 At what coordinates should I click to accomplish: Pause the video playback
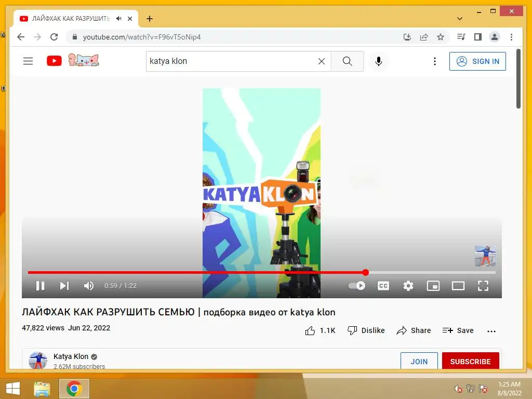[x=40, y=286]
